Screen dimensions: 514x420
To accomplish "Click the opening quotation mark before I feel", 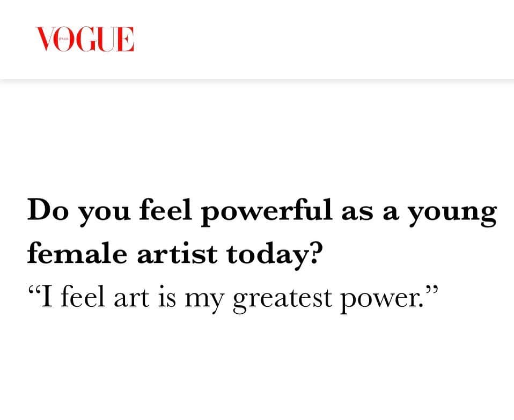I will pos(33,290).
